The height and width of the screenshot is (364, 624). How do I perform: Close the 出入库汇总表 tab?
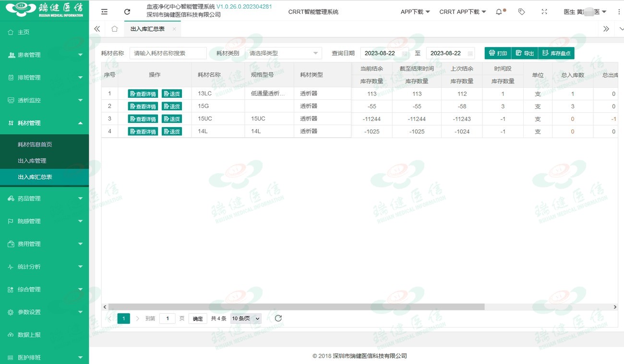coord(174,29)
